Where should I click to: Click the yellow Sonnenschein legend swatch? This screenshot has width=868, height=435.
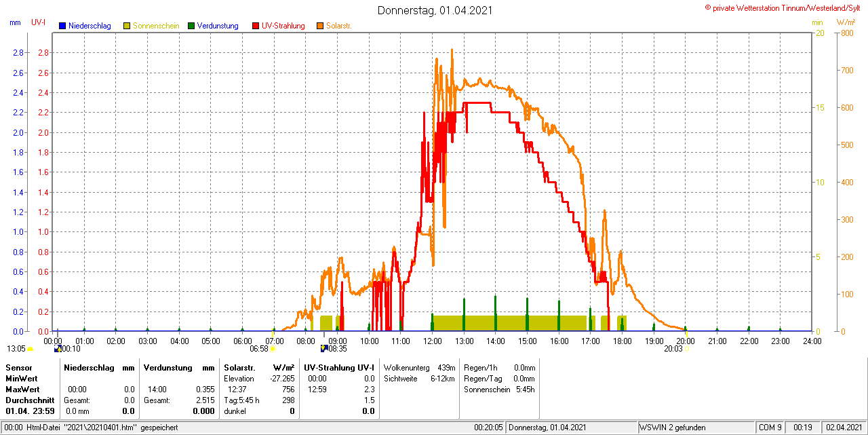click(x=127, y=26)
